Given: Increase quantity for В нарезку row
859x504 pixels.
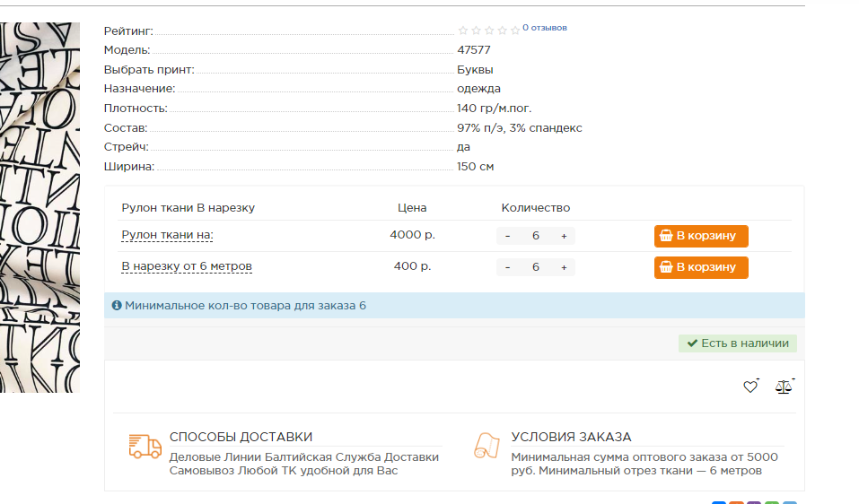Looking at the screenshot, I should tap(564, 267).
